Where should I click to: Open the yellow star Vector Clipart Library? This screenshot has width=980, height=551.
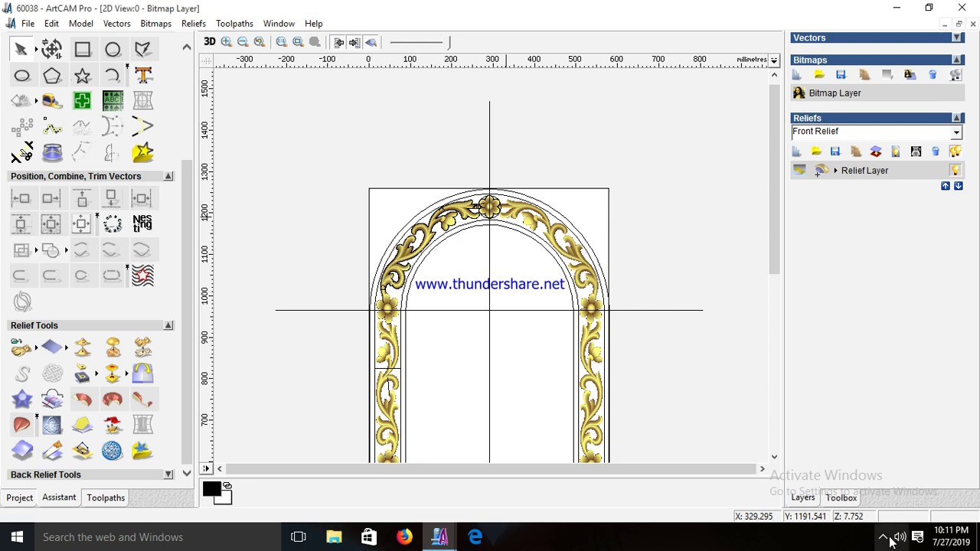[x=143, y=152]
